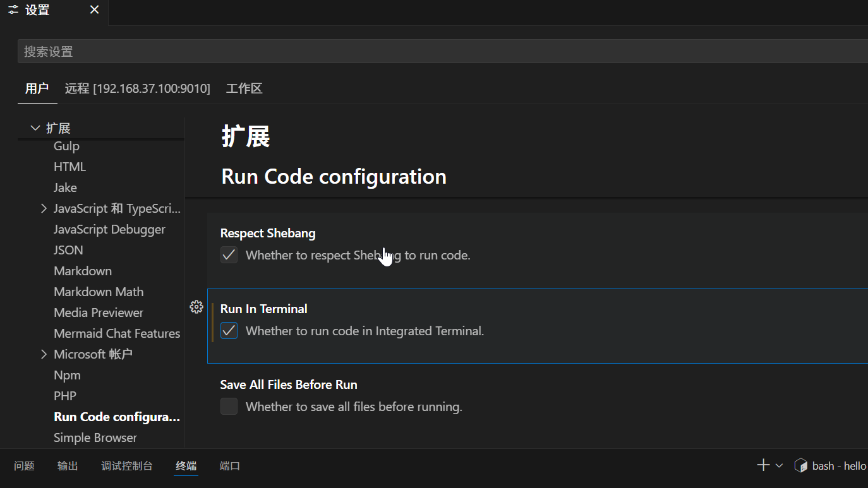
Task: Collapse the 扩展 tree section
Action: coord(35,128)
